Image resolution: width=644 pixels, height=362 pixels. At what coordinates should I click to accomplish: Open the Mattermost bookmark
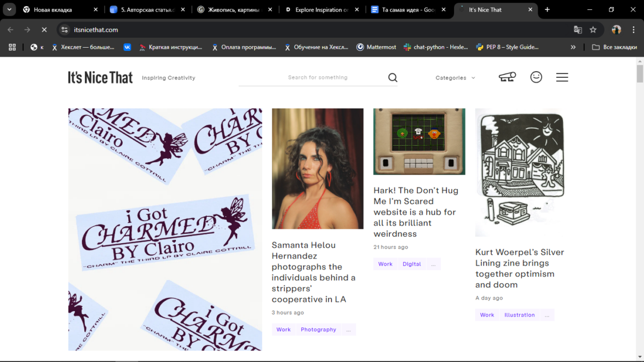coord(376,47)
